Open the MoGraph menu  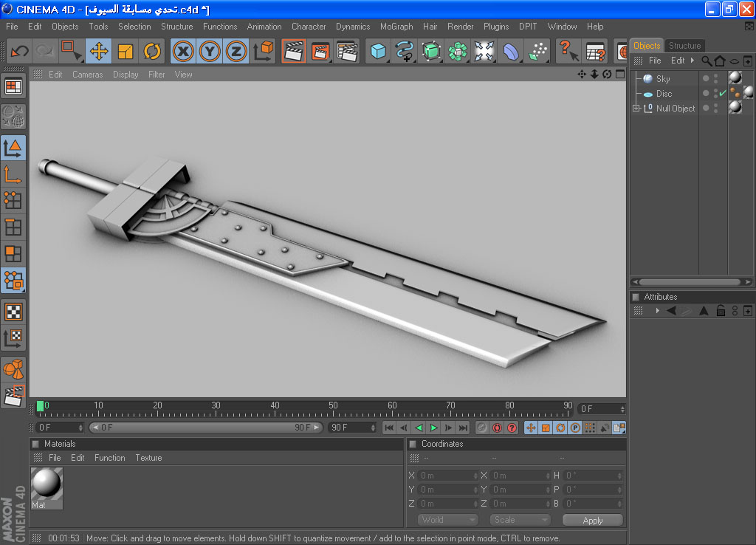(x=396, y=27)
